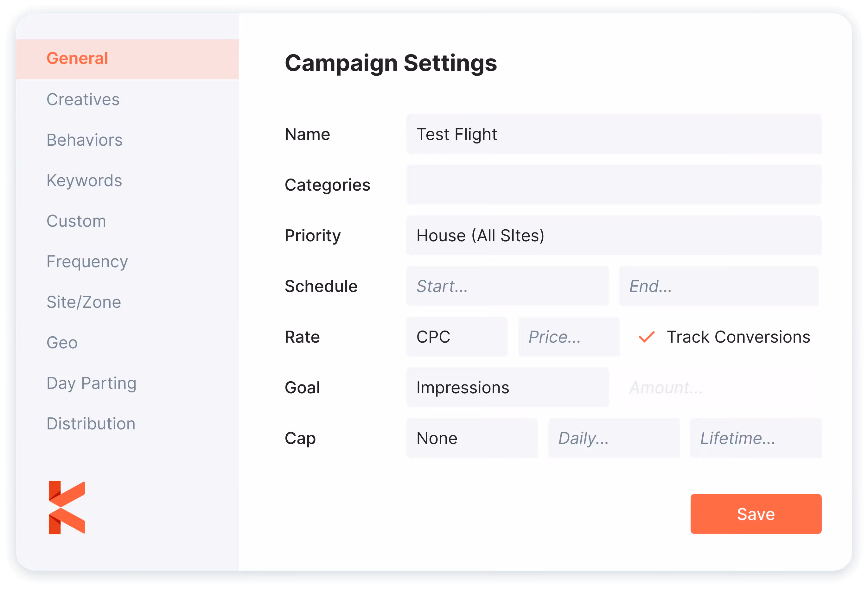This screenshot has width=868, height=589.
Task: Click the Start schedule date field
Action: pyautogui.click(x=507, y=286)
